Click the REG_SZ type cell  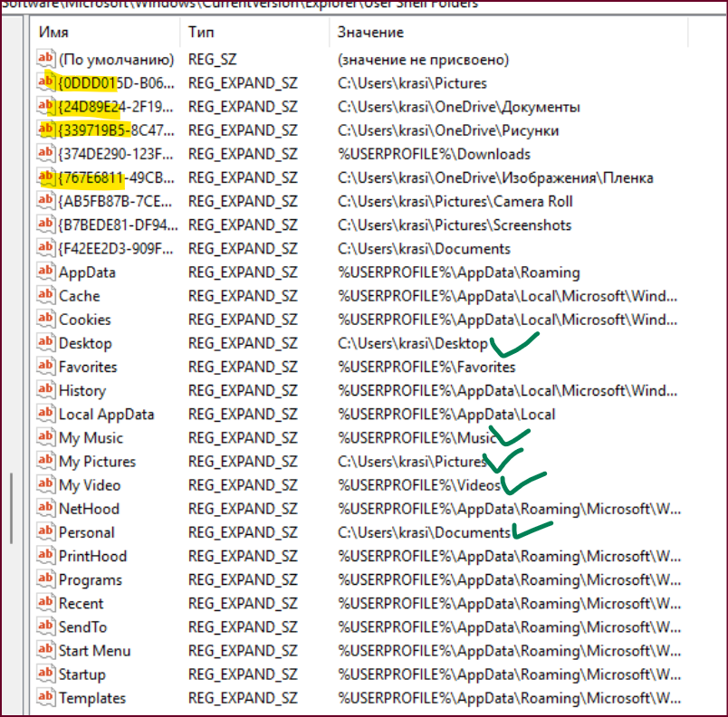pyautogui.click(x=212, y=60)
